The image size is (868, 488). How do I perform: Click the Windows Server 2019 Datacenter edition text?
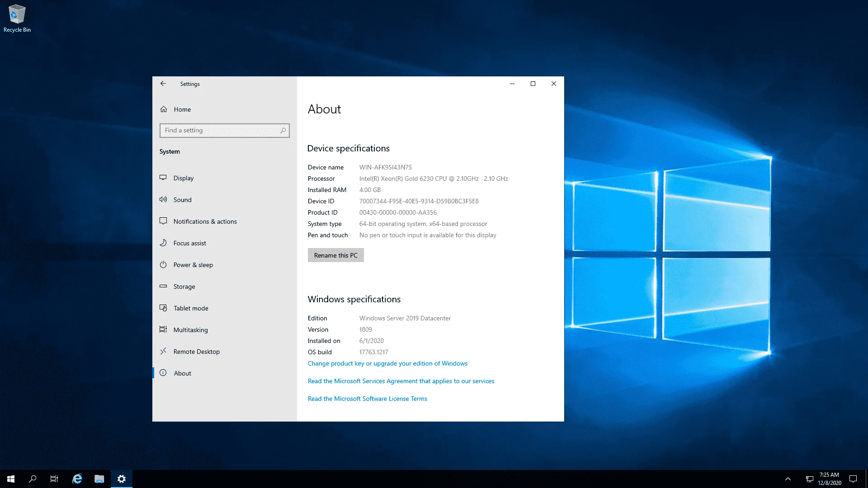pos(405,318)
